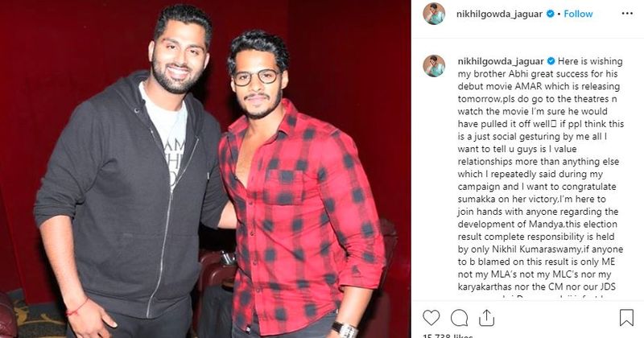Open the three-dots more options menu

[x=627, y=14]
